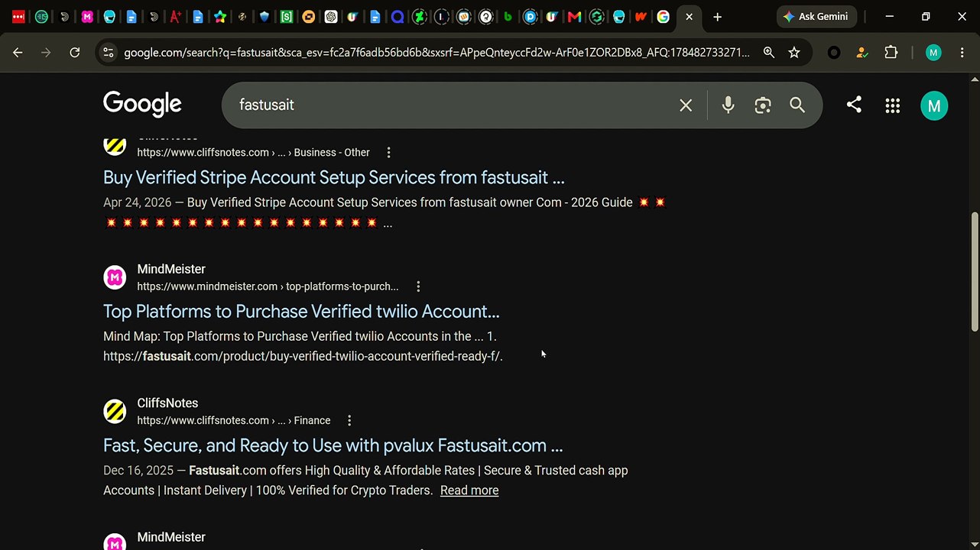This screenshot has width=980, height=550.
Task: Click the black circle extension icon
Action: click(x=834, y=52)
